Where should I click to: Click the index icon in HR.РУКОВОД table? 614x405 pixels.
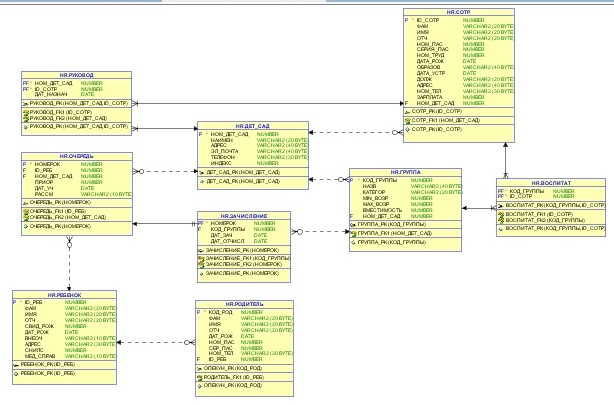tap(26, 127)
